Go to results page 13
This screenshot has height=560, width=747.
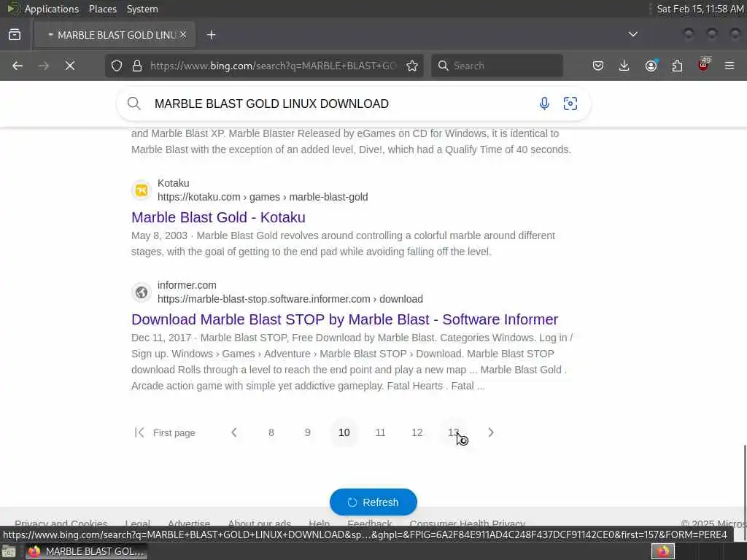[454, 432]
